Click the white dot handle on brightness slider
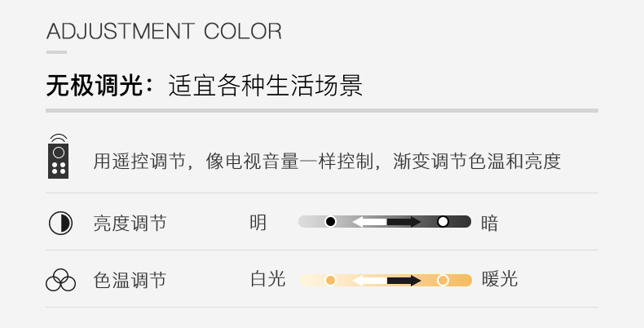 click(443, 222)
